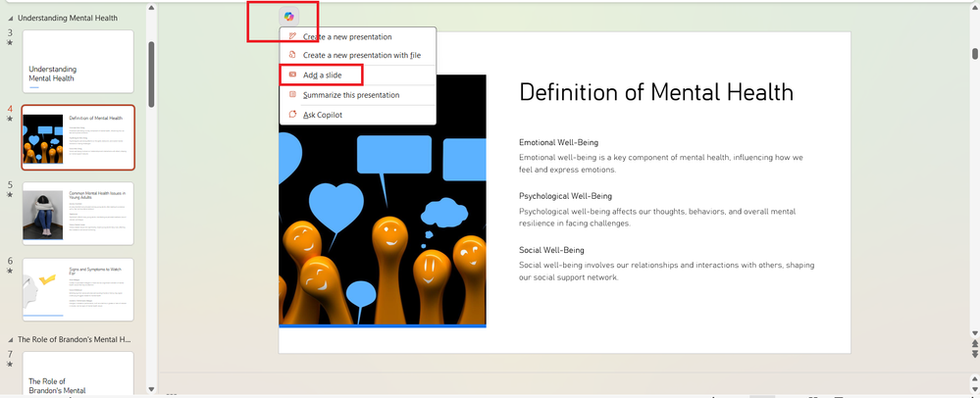Select slide 7 thumbnail 'The Role of Brandon's Mental'
The width and height of the screenshot is (980, 398).
click(78, 373)
